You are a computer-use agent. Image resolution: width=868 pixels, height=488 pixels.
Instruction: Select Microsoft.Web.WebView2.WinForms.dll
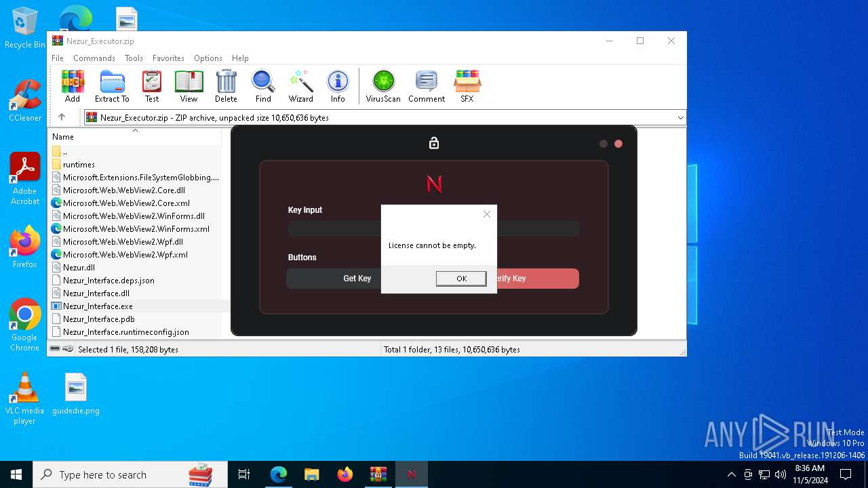click(x=135, y=216)
